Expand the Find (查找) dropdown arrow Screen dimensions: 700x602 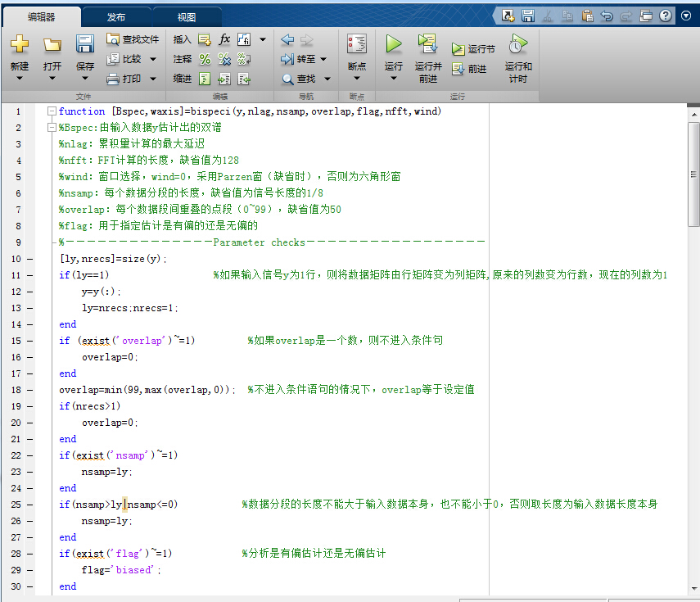tap(327, 79)
